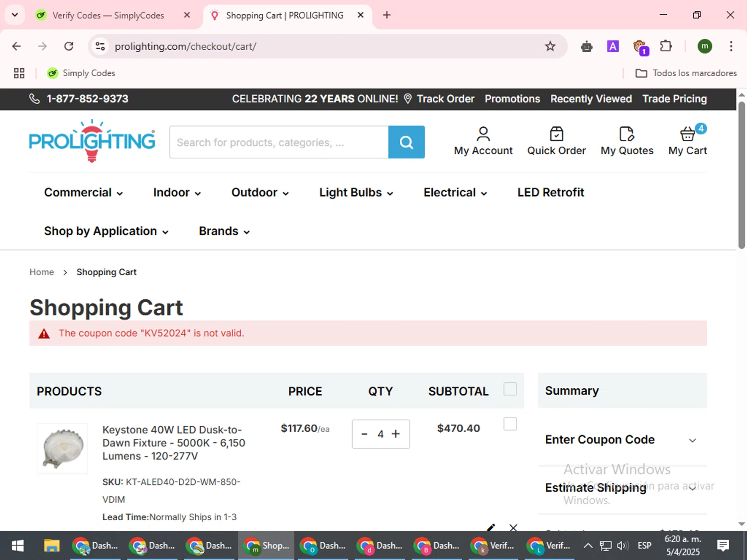Toggle select-all checkbox in table header

tap(510, 389)
